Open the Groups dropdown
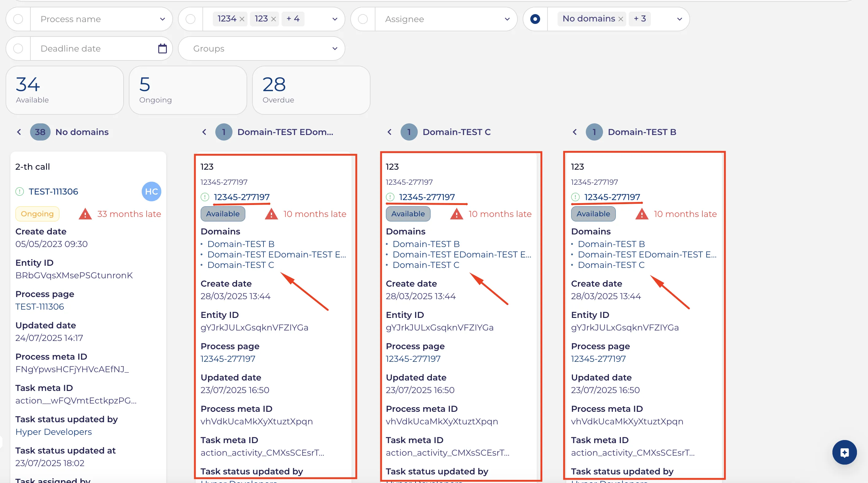This screenshot has height=483, width=868. tap(262, 48)
